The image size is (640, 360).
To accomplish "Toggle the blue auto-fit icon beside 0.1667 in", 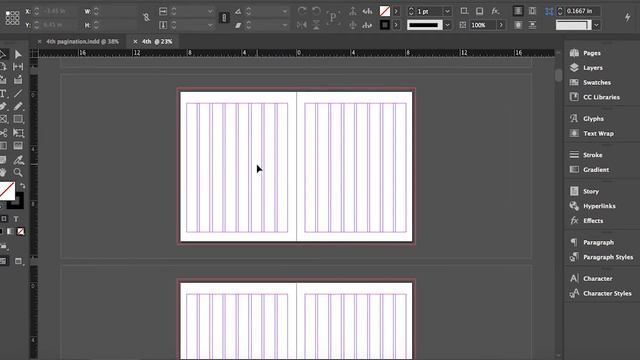I will pyautogui.click(x=549, y=11).
